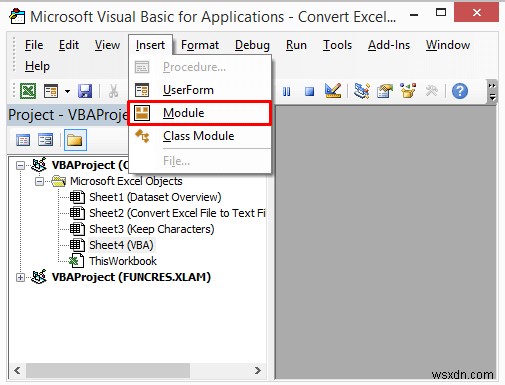Select VBAProject (FUNCRES.XLAM) item
This screenshot has height=385, width=505.
131,277
